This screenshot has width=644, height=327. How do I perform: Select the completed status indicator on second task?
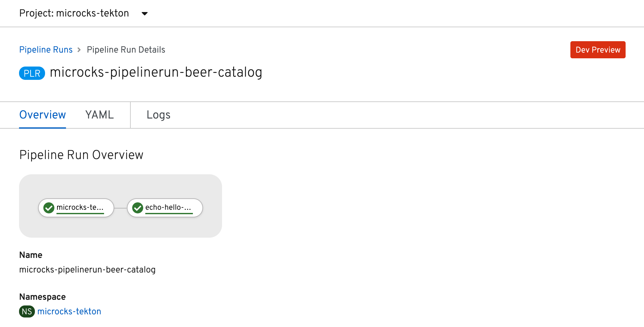pyautogui.click(x=137, y=208)
